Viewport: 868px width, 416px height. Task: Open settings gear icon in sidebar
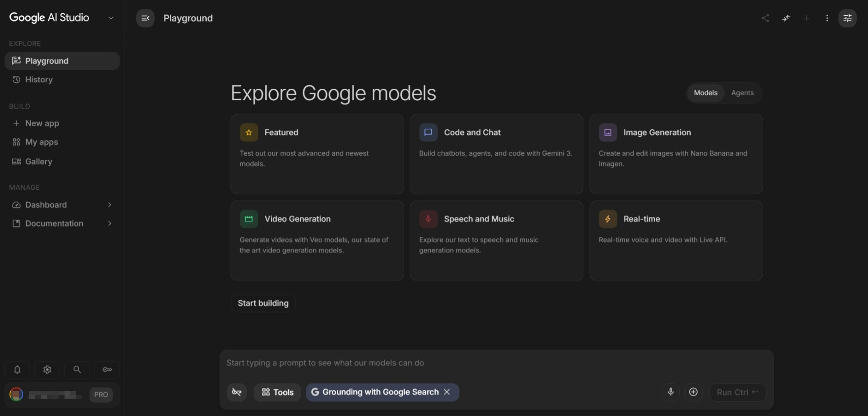click(47, 370)
